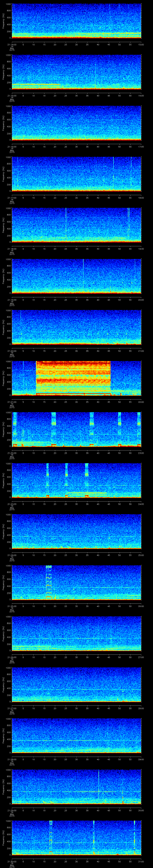
Task: Click the 21:14:00 start time label
Action: coord(12,44)
